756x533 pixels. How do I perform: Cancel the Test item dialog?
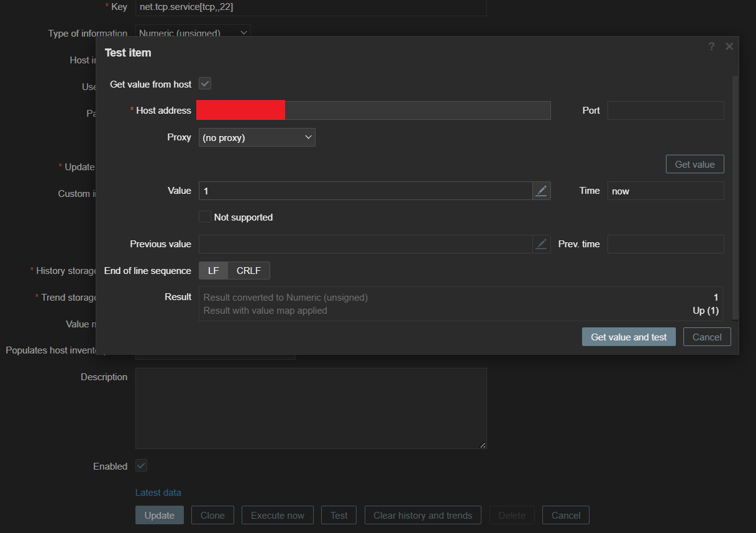pos(707,337)
